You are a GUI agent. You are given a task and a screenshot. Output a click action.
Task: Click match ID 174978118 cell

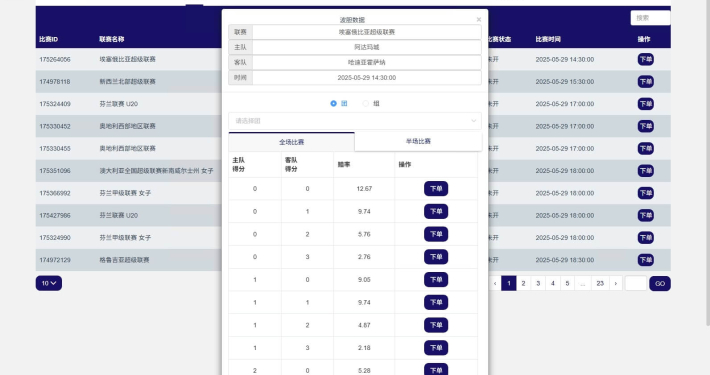(x=55, y=82)
